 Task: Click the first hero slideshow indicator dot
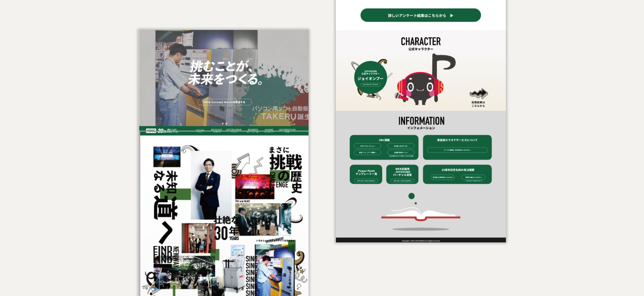pyautogui.click(x=223, y=124)
